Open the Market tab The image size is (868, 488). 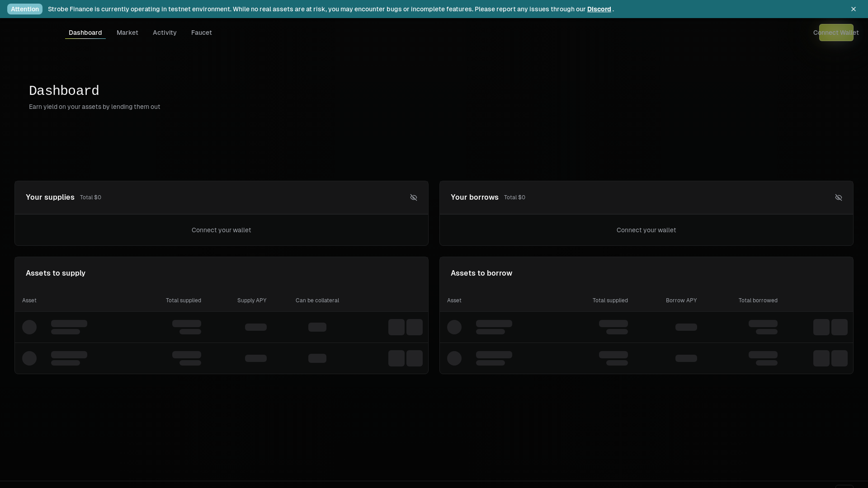[127, 33]
